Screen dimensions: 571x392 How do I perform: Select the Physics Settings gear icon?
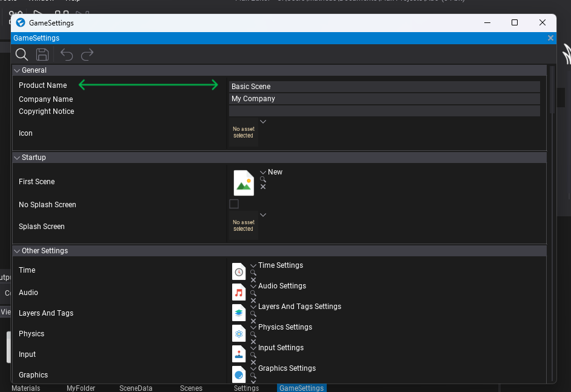pos(239,333)
